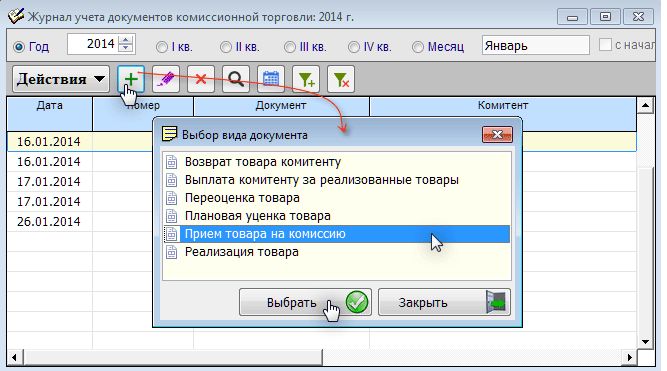This screenshot has height=371, width=667.
Task: Click the horizontal scrollbar right arrow
Action: tap(630, 357)
